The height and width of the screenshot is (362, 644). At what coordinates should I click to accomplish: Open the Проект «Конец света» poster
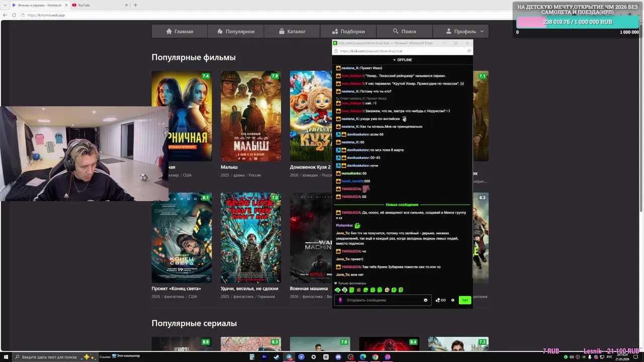[182, 238]
